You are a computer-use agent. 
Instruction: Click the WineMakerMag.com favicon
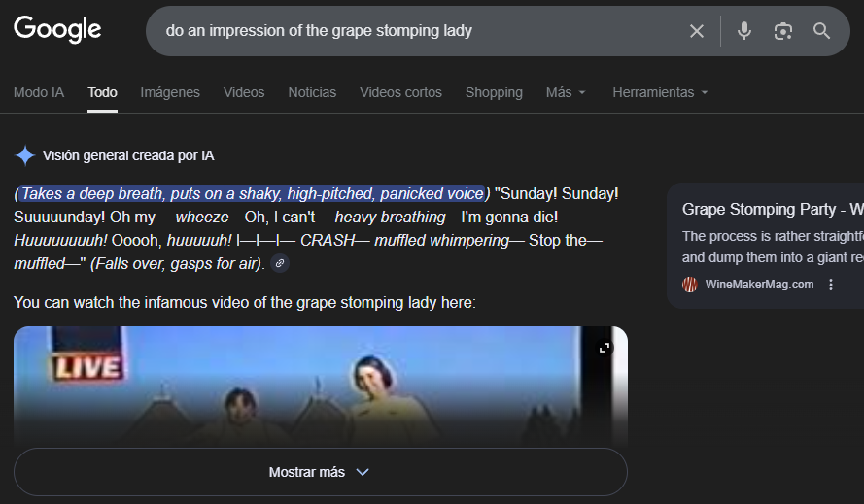pos(690,285)
